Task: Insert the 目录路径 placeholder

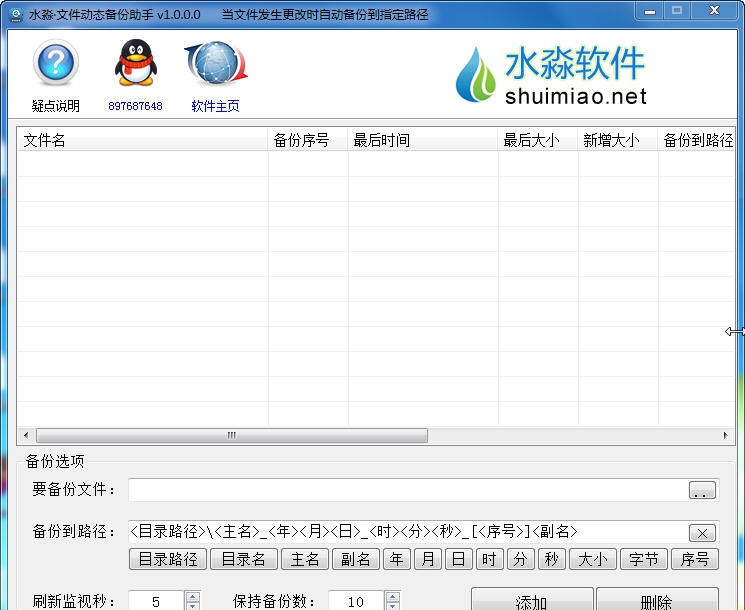Action: click(x=168, y=559)
